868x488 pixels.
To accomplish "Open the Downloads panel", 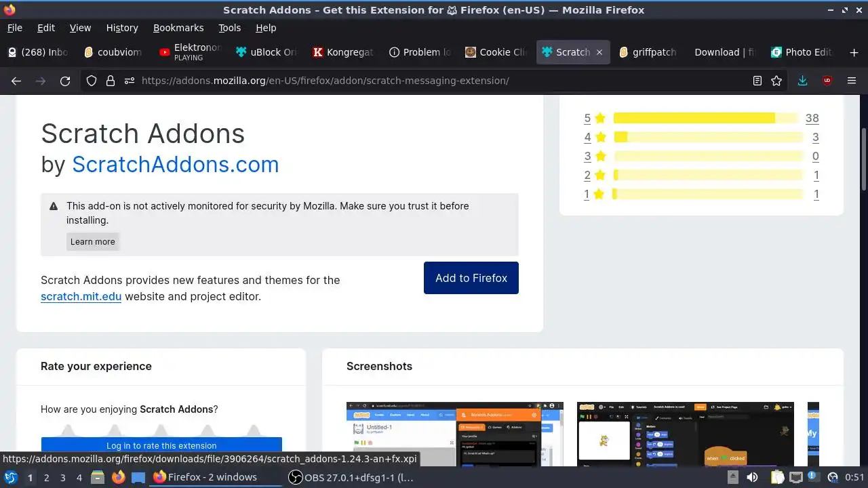I will (x=802, y=81).
